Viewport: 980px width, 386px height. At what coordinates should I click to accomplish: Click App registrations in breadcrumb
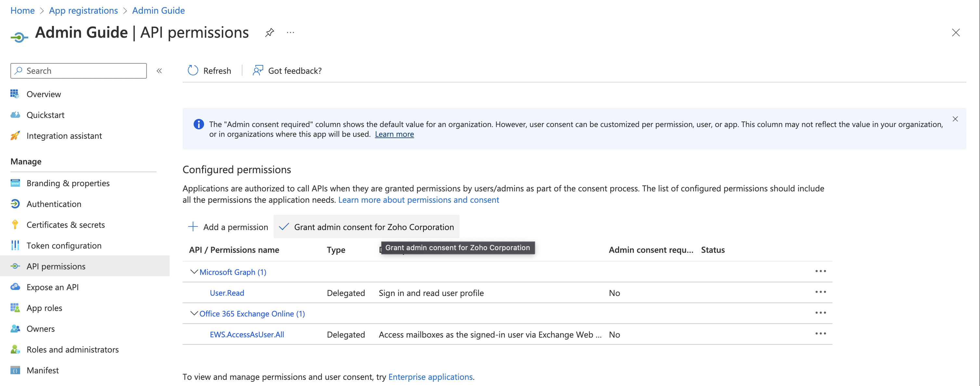83,10
